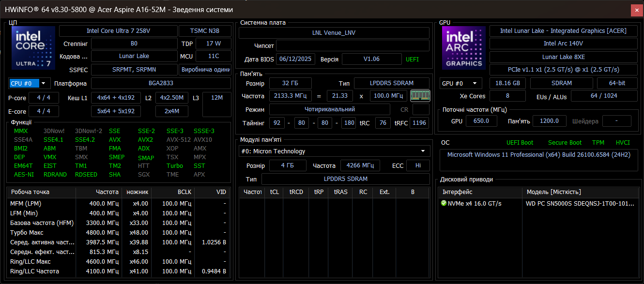Click the 'AVX2' feature flag
Image resolution: width=644 pixels, height=284 pixels.
pos(145,140)
